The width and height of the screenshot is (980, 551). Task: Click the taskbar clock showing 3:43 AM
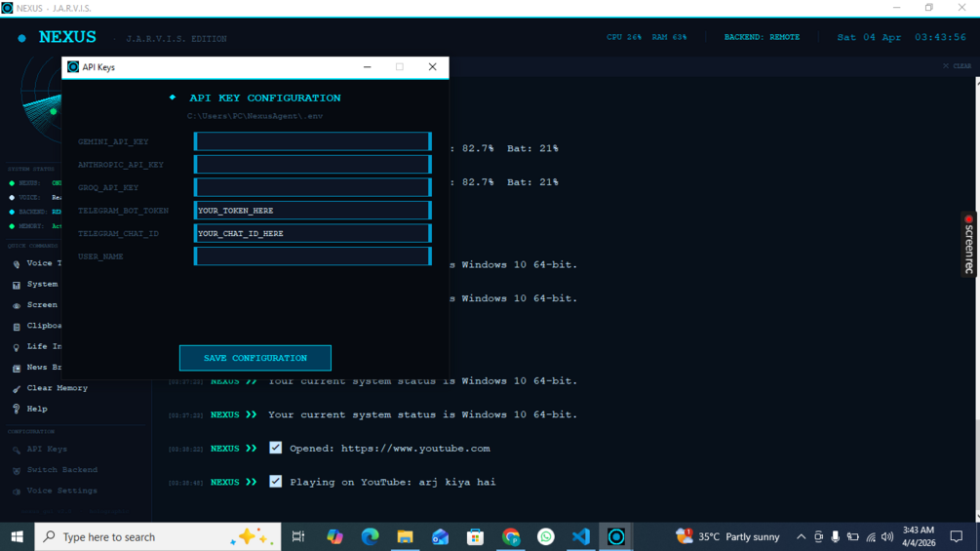[919, 536]
